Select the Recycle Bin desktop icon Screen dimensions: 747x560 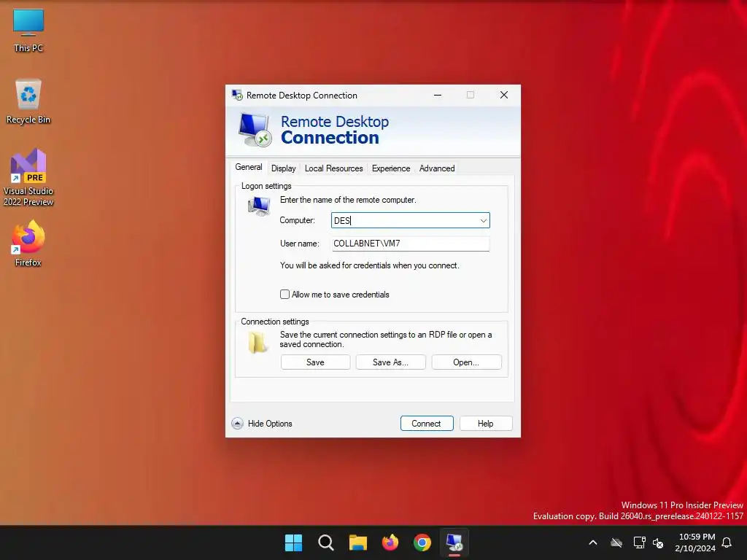(28, 101)
